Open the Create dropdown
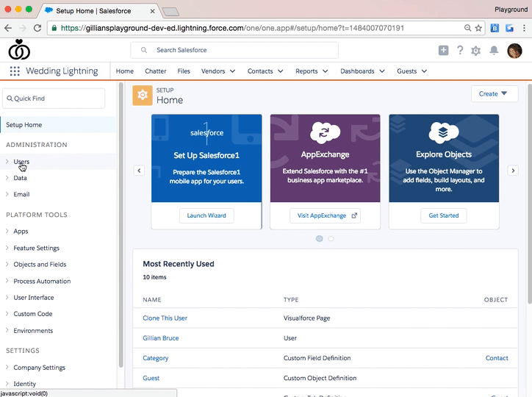The image size is (532, 397). pos(495,93)
